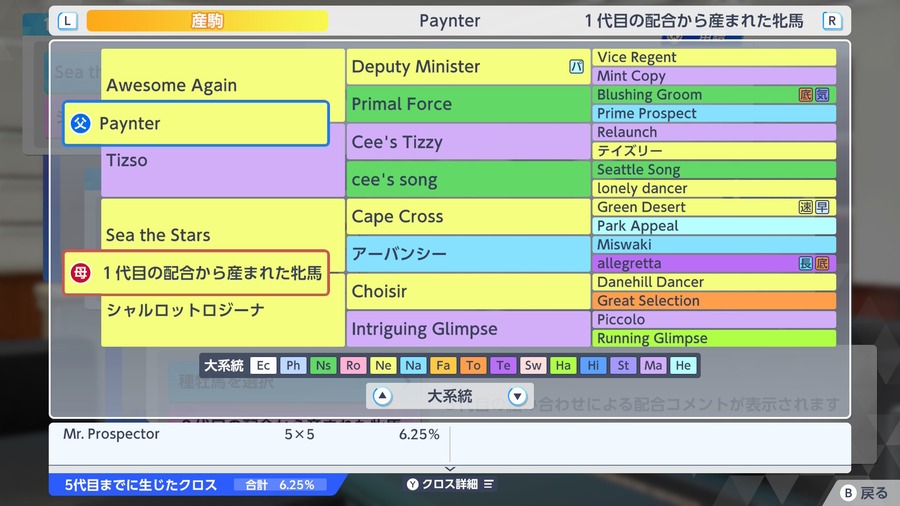Viewport: 900px width, 506px height.
Task: Select Seattle Song ancestor row
Action: click(714, 170)
